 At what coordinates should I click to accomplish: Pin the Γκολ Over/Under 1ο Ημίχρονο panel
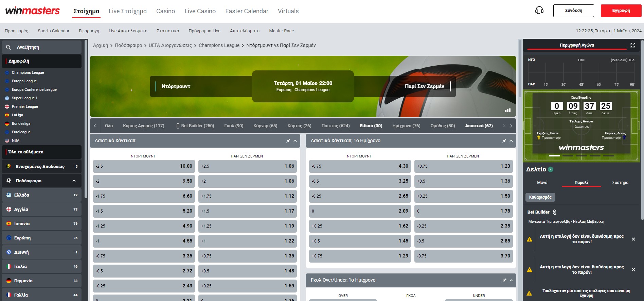pyautogui.click(x=504, y=280)
